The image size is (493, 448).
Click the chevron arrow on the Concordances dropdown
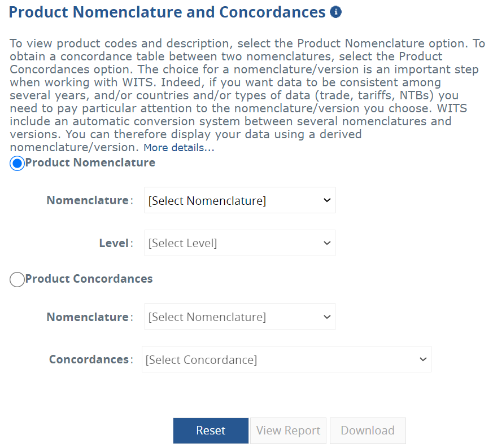422,359
